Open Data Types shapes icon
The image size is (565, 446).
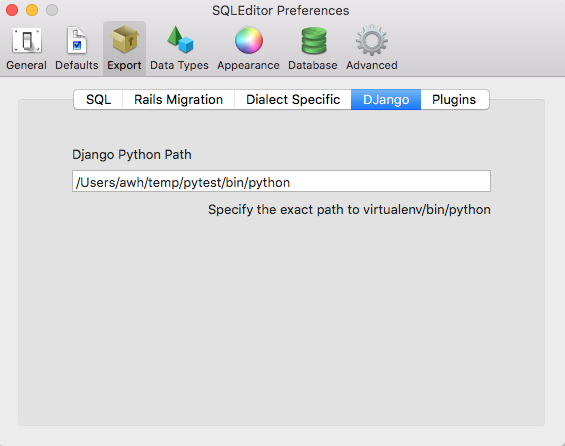180,40
